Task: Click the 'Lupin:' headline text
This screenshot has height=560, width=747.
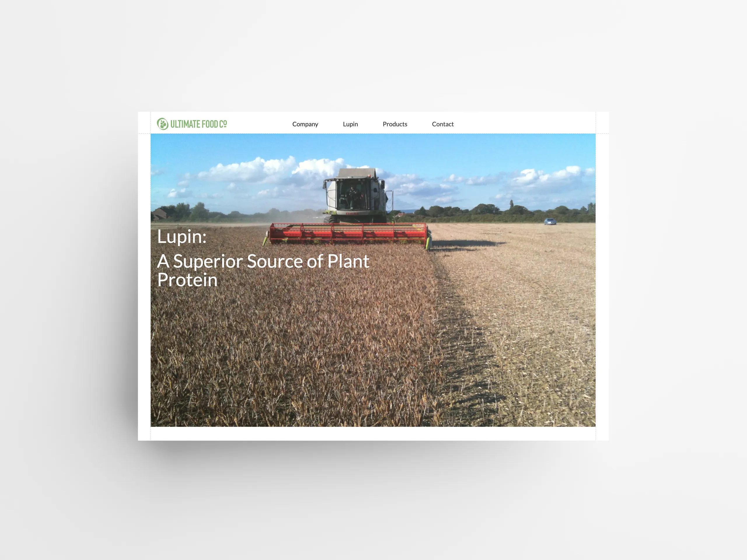Action: (x=182, y=237)
